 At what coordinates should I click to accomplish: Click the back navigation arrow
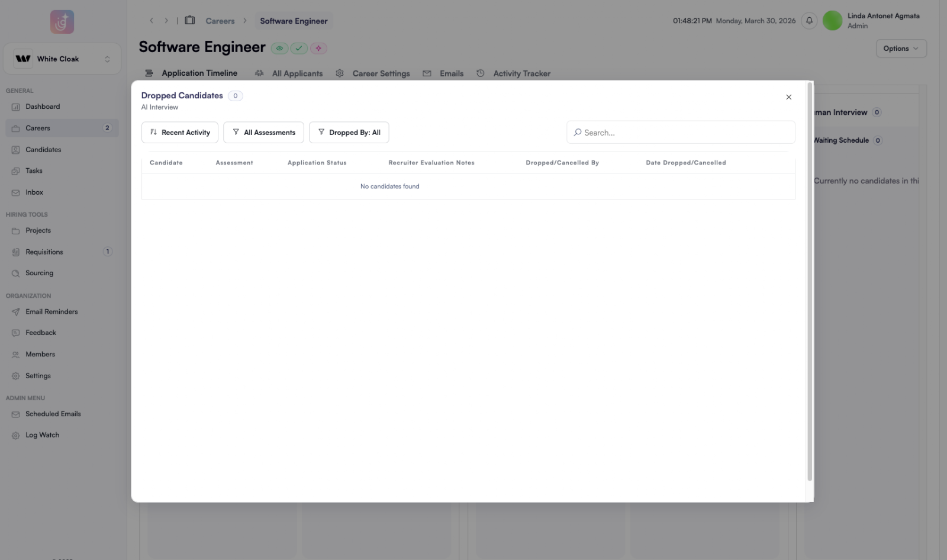tap(152, 21)
